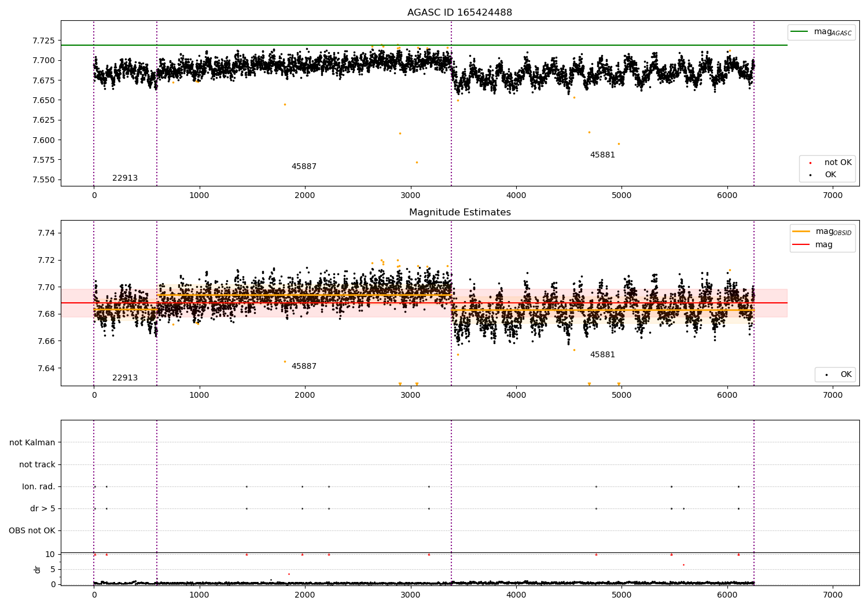
Task: Click the 7.725 y-axis tick label
Action: (44, 41)
